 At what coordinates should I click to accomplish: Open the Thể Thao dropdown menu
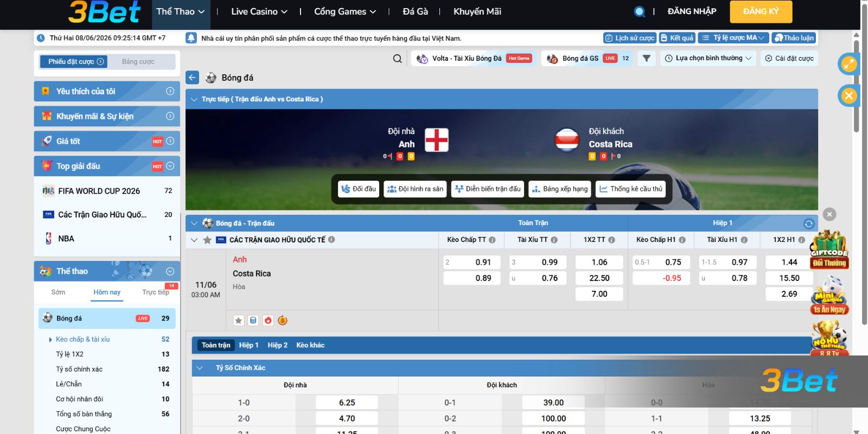(x=180, y=11)
